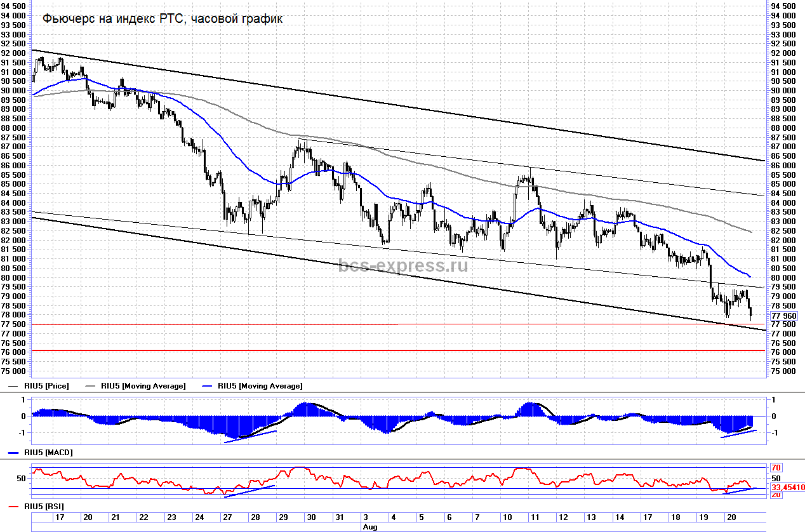The height and width of the screenshot is (532, 805).
Task: Click the chart title about RTS index futures
Action: tap(163, 19)
